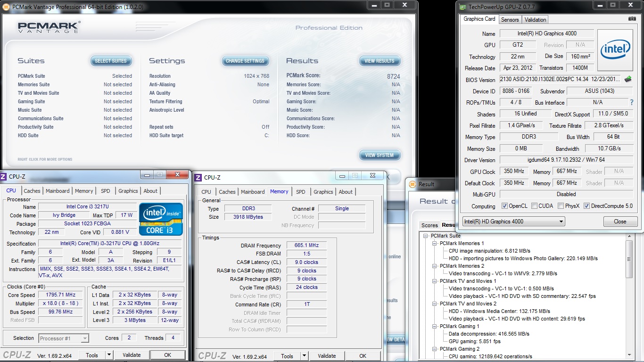This screenshot has height=362, width=644.
Task: Click the VIEW SYSTEM button
Action: click(380, 155)
